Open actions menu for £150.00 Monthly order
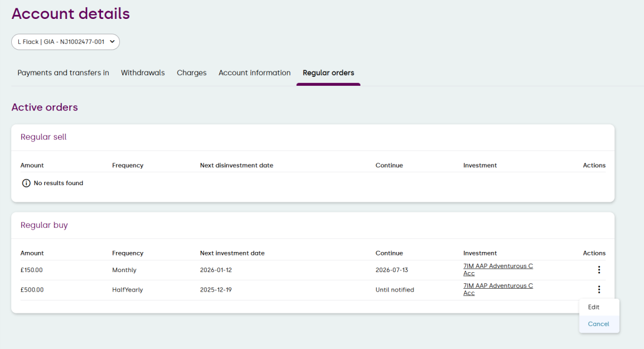644x349 pixels. 599,270
